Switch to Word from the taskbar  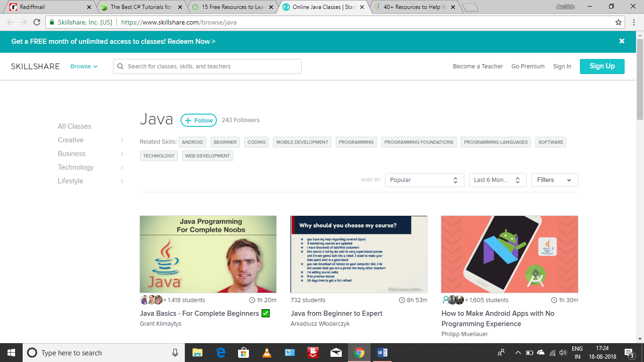(382, 353)
